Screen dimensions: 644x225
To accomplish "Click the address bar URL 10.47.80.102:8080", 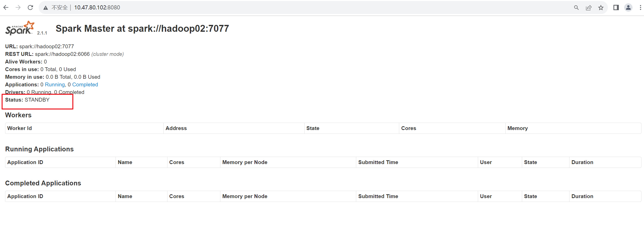I will (x=97, y=8).
